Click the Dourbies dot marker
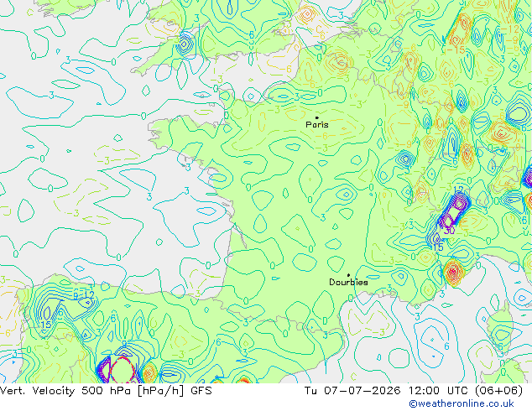The height and width of the screenshot is (411, 532). [x=348, y=275]
